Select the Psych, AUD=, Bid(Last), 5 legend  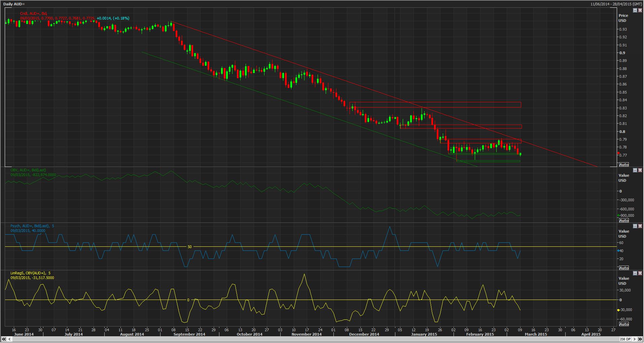32,226
